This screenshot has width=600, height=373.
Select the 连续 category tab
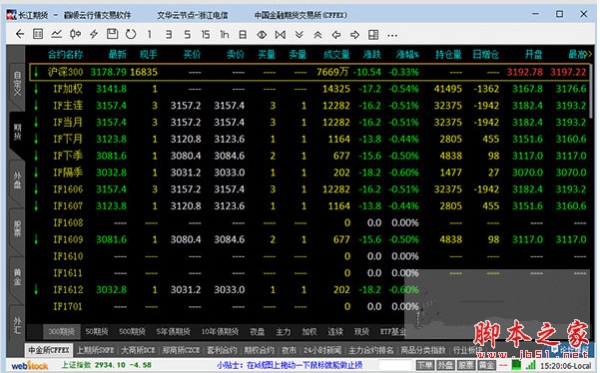pyautogui.click(x=335, y=332)
